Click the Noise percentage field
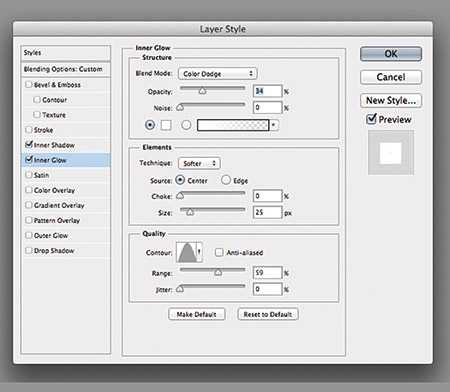The height and width of the screenshot is (392, 450). (x=268, y=108)
